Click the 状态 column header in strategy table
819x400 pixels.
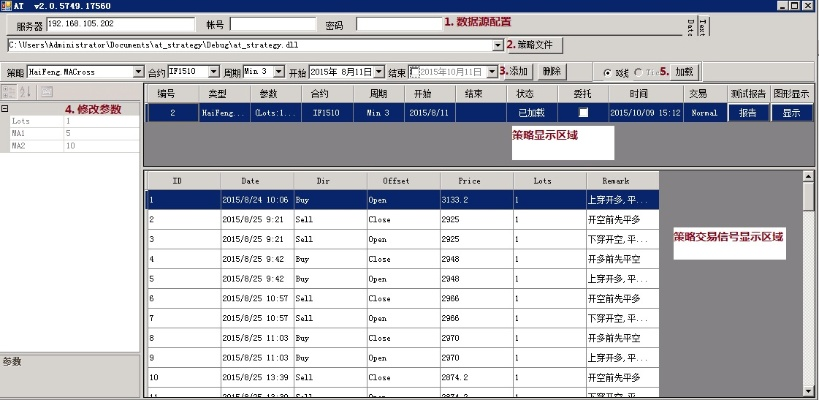524,93
